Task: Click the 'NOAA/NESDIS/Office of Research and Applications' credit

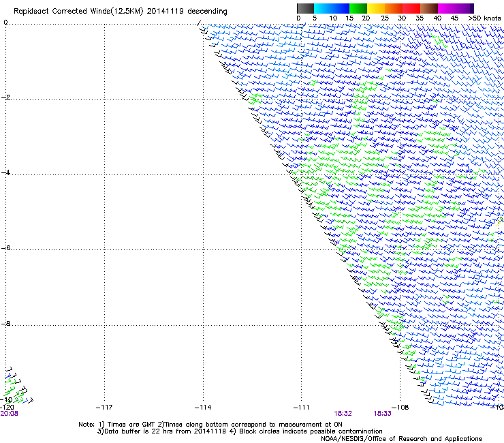Action: [x=401, y=439]
